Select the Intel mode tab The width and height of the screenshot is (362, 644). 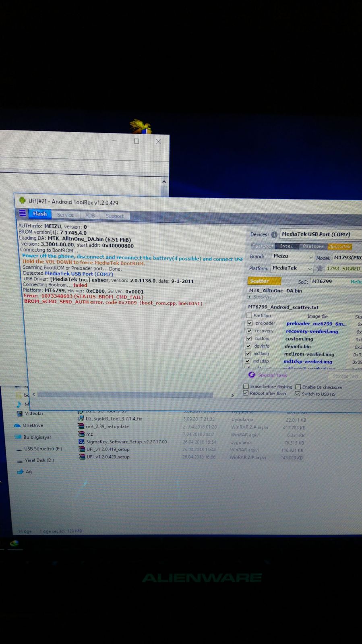(x=287, y=246)
